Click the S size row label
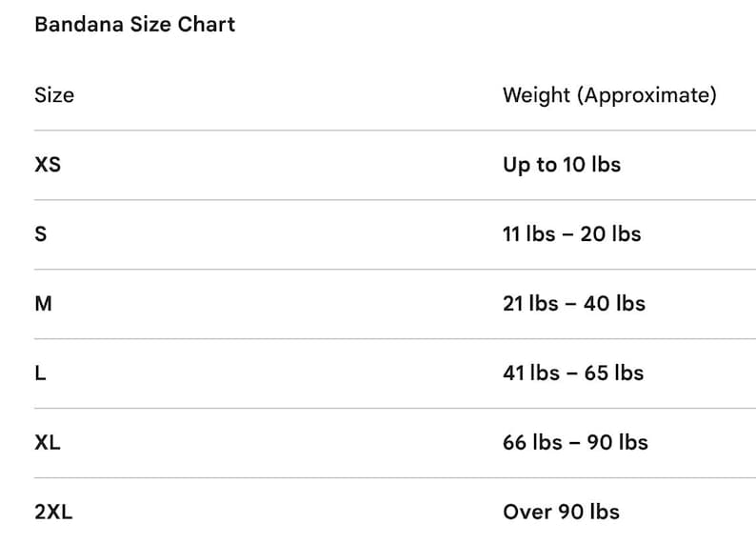 click(41, 234)
